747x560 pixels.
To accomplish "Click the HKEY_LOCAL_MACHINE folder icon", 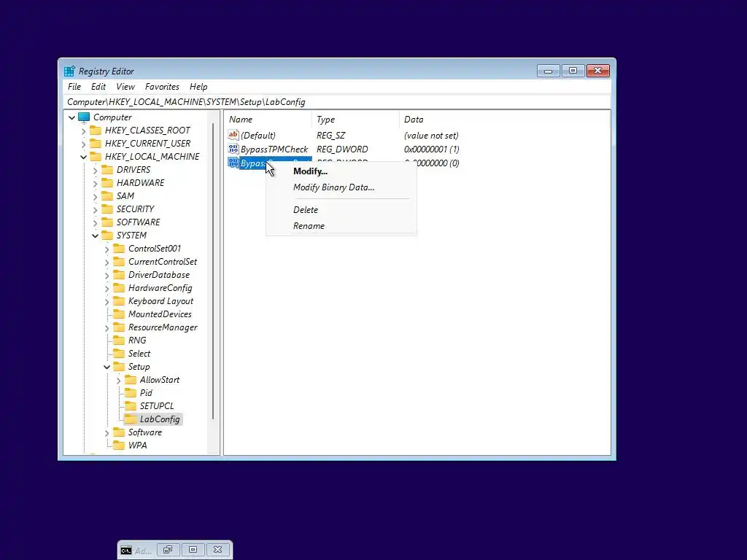I will (96, 157).
